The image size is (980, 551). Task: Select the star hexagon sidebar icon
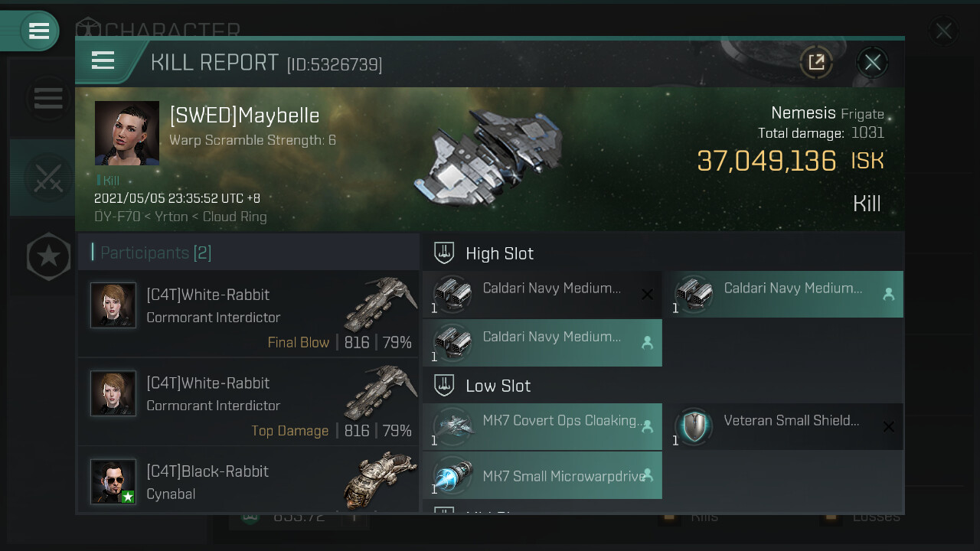48,256
